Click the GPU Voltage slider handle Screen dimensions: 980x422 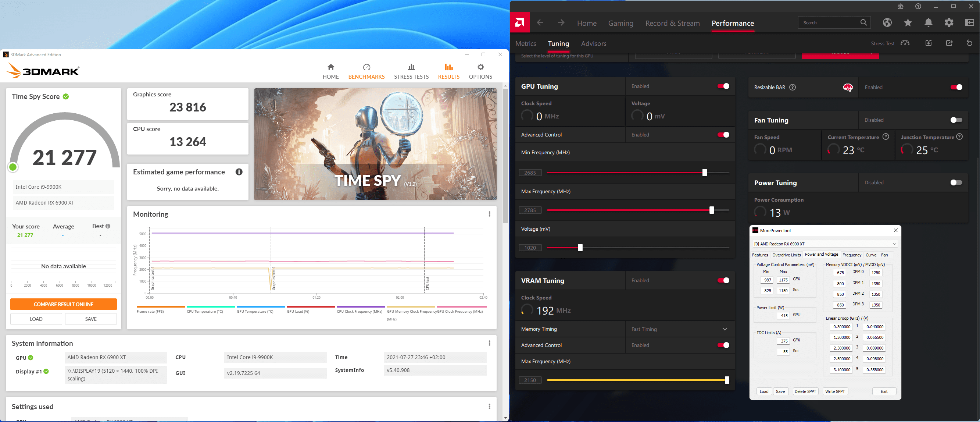pos(580,248)
